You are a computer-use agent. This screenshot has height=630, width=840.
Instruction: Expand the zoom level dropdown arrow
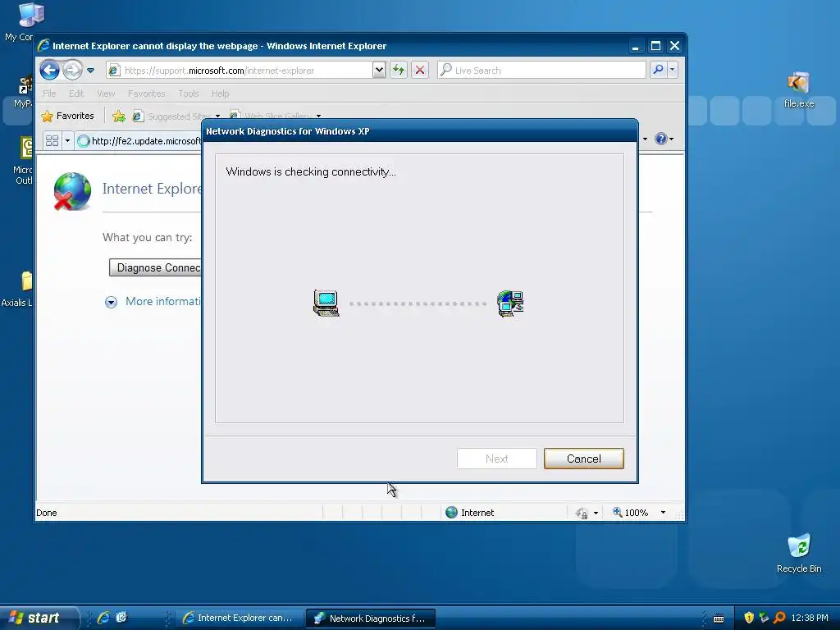click(x=663, y=513)
